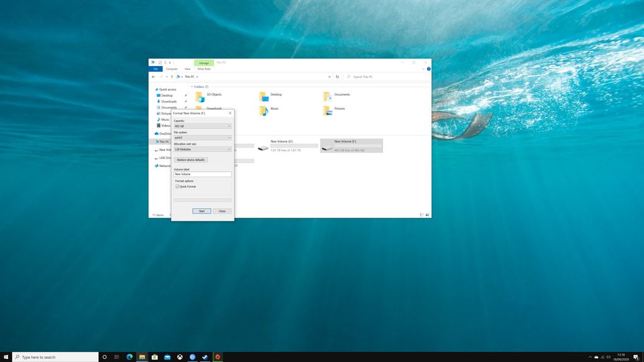Unpin Desktop from Quick access
The width and height of the screenshot is (644, 362).
pos(184,96)
